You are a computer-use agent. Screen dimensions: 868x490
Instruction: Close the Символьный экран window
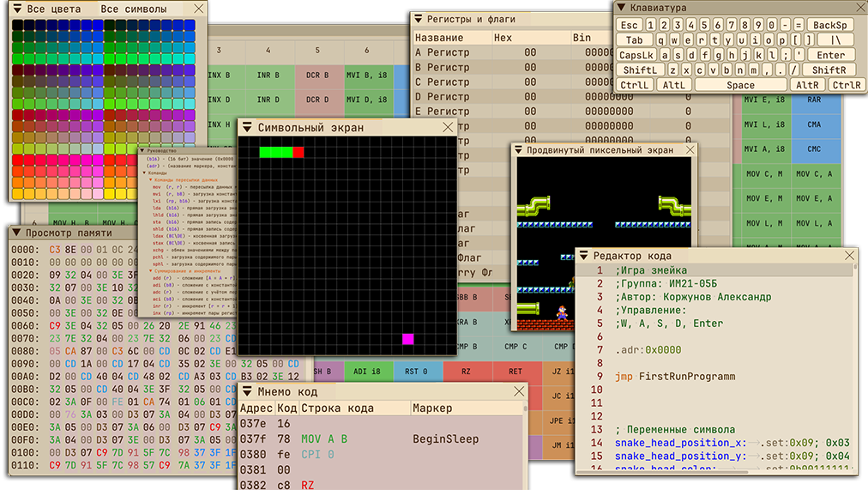[x=448, y=127]
